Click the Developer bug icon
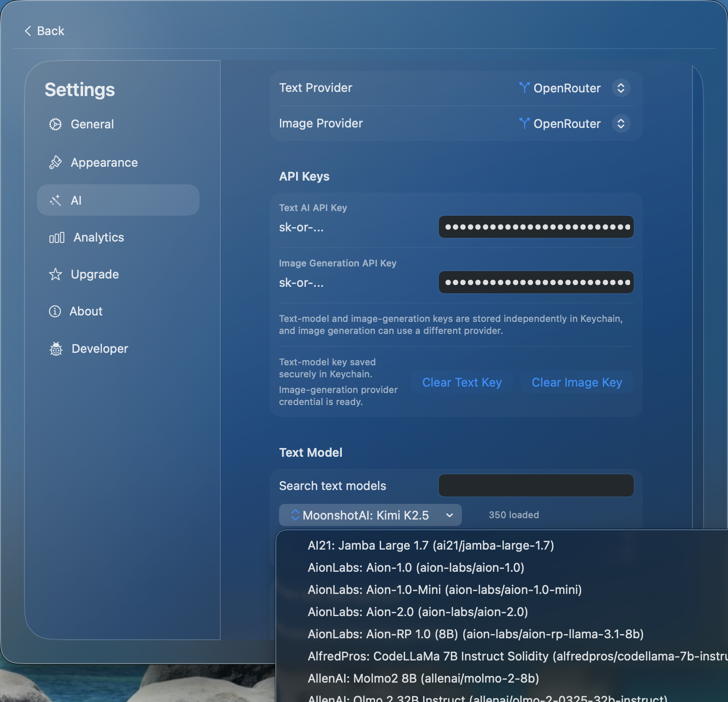Image resolution: width=728 pixels, height=702 pixels. click(x=56, y=349)
